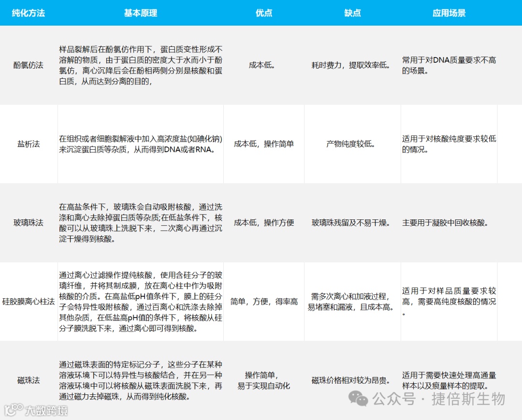This screenshot has width=522, height=420.
Task: Click the 耗时费力，提取效率低 drawback cell
Action: coord(351,65)
